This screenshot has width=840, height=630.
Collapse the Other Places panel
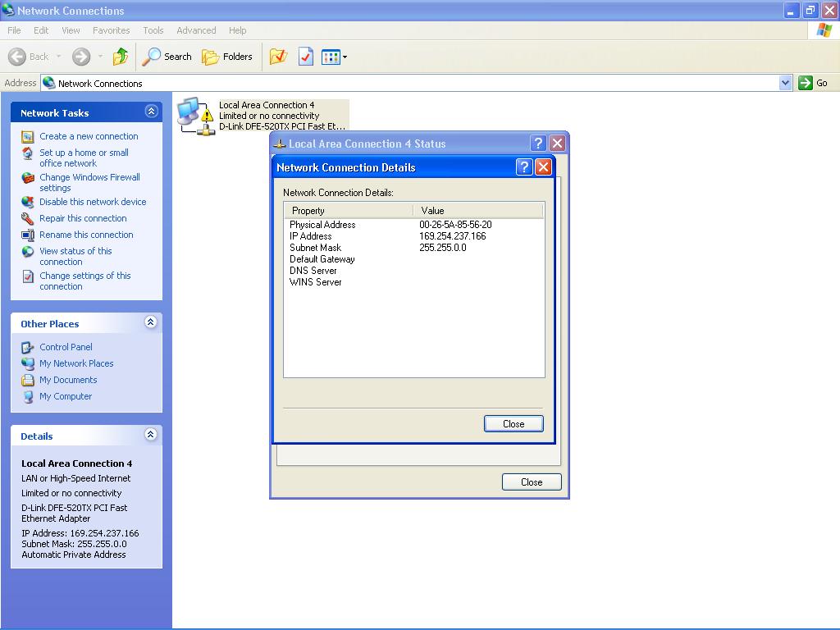(x=151, y=322)
